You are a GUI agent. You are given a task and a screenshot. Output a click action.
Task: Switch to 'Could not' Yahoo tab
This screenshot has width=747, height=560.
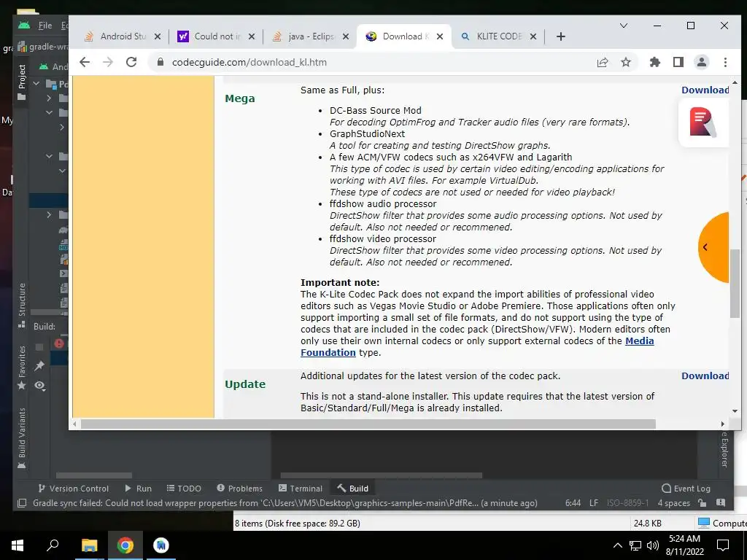tap(210, 36)
